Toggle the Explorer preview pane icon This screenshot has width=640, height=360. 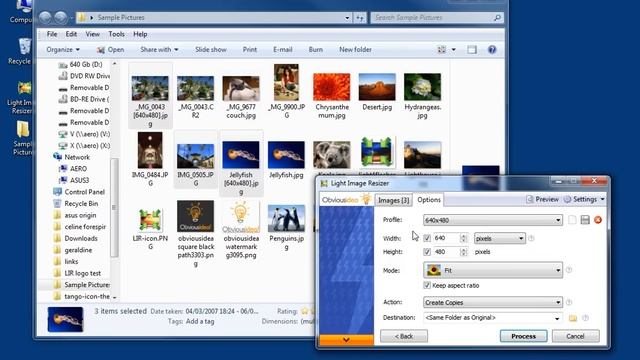(472, 50)
